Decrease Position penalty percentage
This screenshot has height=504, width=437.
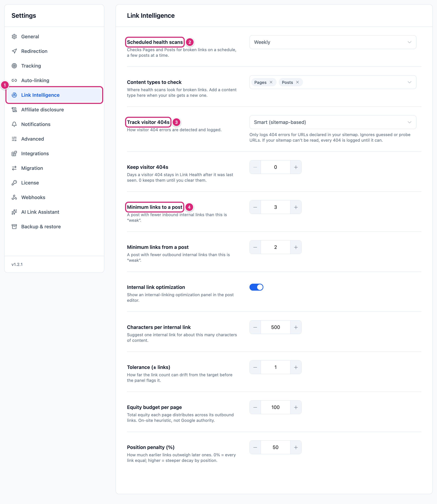click(255, 447)
